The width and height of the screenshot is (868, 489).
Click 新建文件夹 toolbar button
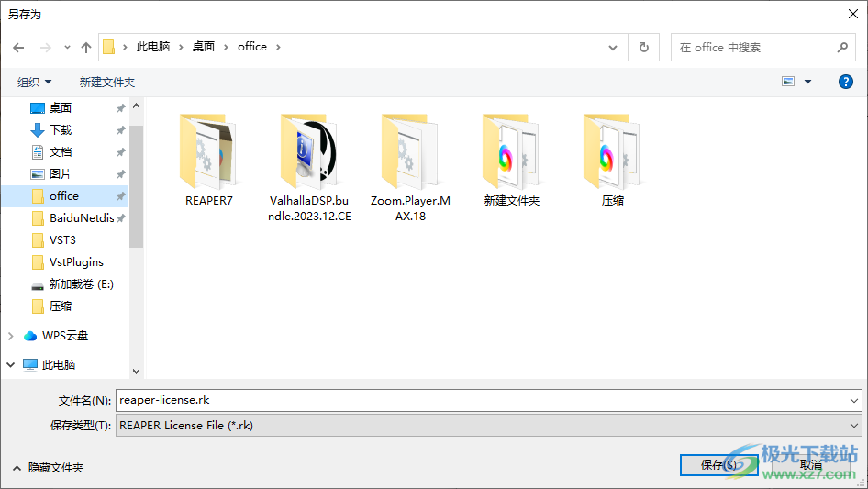pos(107,82)
